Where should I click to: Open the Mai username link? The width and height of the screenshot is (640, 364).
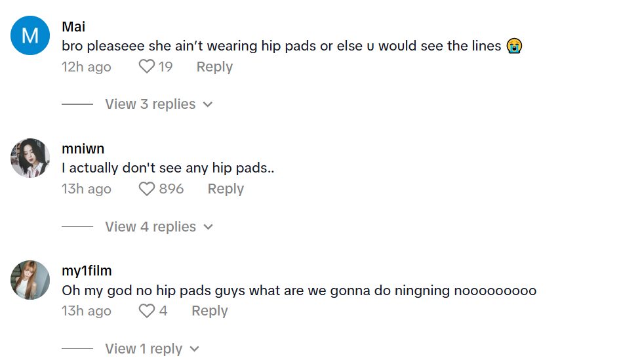(73, 27)
